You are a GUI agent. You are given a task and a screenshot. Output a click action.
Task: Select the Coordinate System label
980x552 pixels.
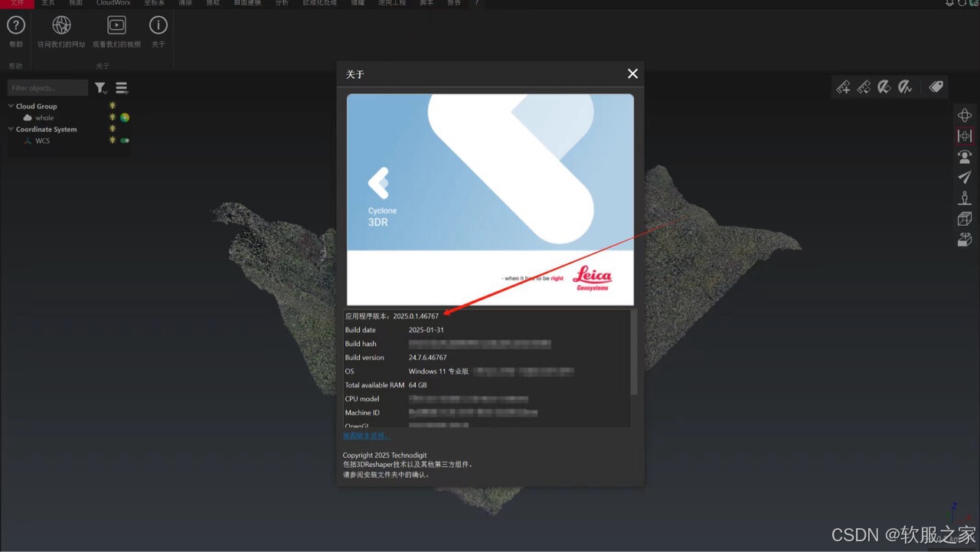tap(46, 129)
